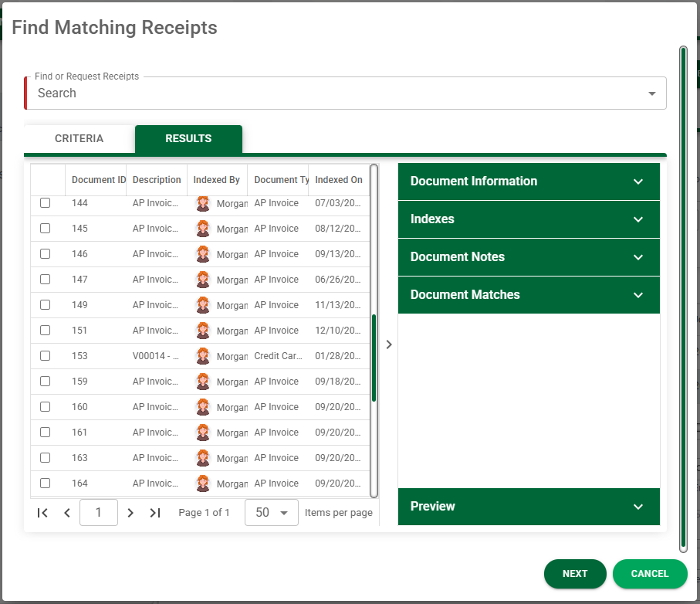
Task: Click V00014 description cell
Action: point(156,356)
